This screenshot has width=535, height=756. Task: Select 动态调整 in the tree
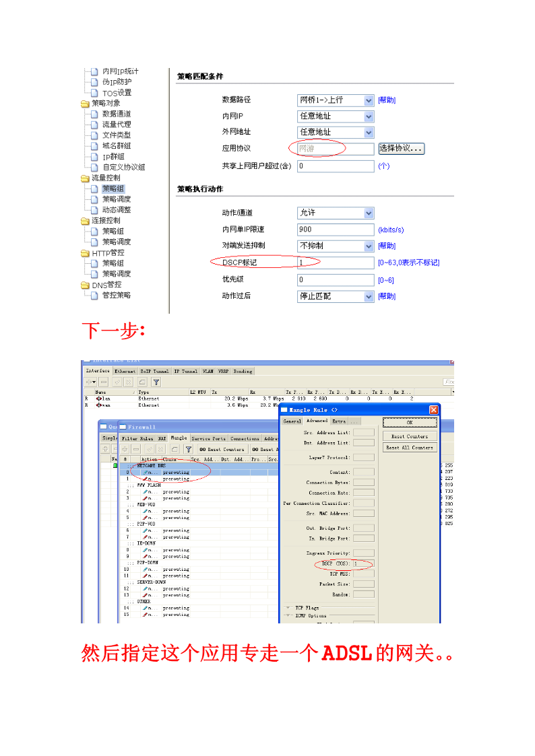(117, 210)
